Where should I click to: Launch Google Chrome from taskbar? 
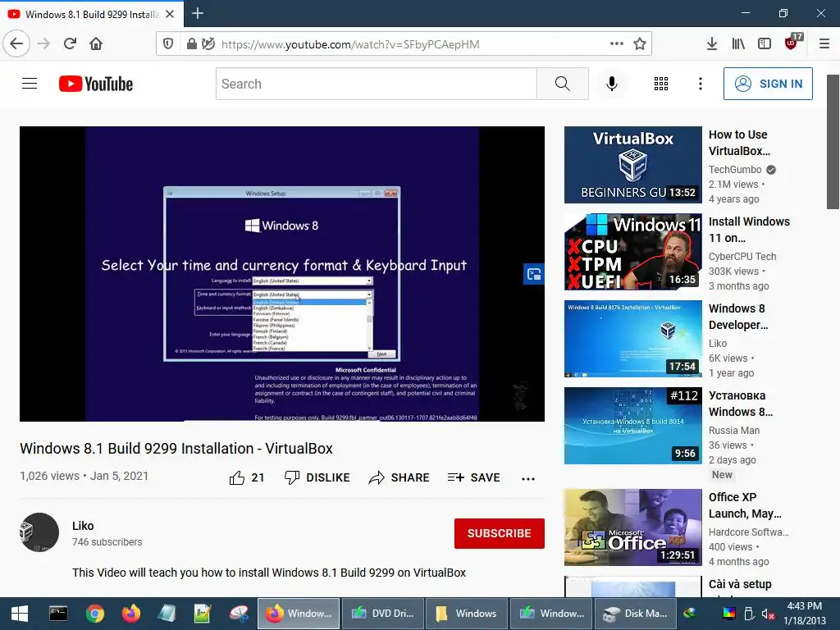tap(95, 614)
